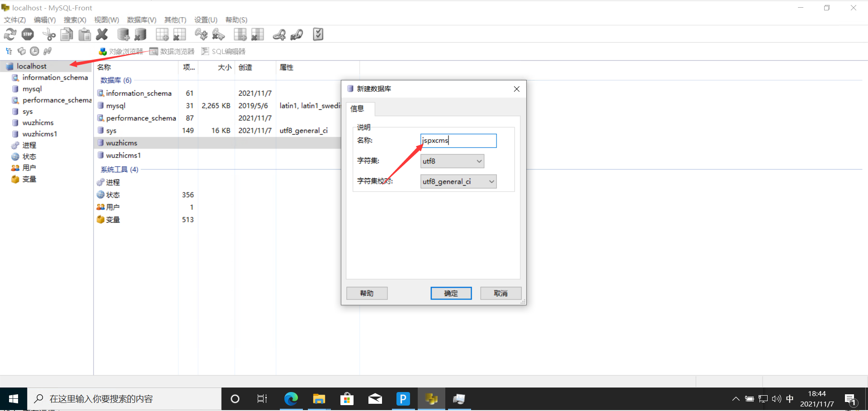Click the 取消 button
Screen dimensions: 868x411
tap(501, 293)
